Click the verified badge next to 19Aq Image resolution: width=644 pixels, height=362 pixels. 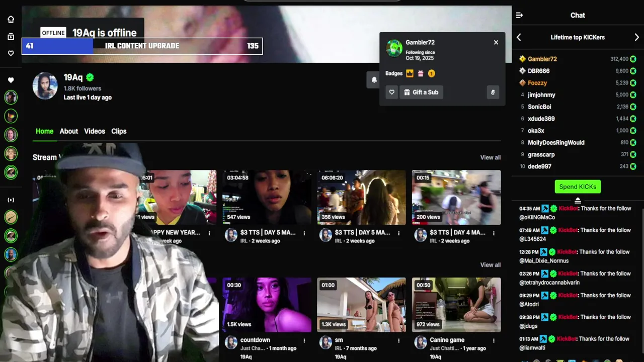[90, 77]
